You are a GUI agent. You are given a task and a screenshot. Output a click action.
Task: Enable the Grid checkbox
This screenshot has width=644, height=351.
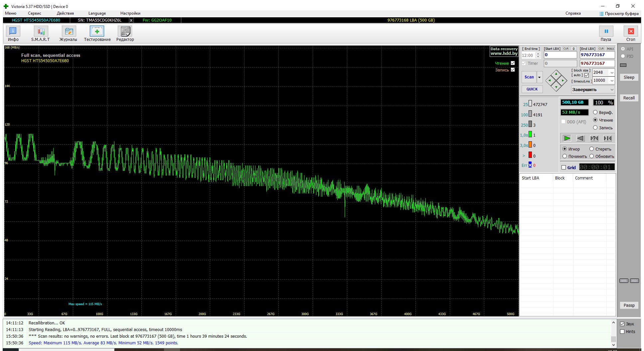pos(563,168)
